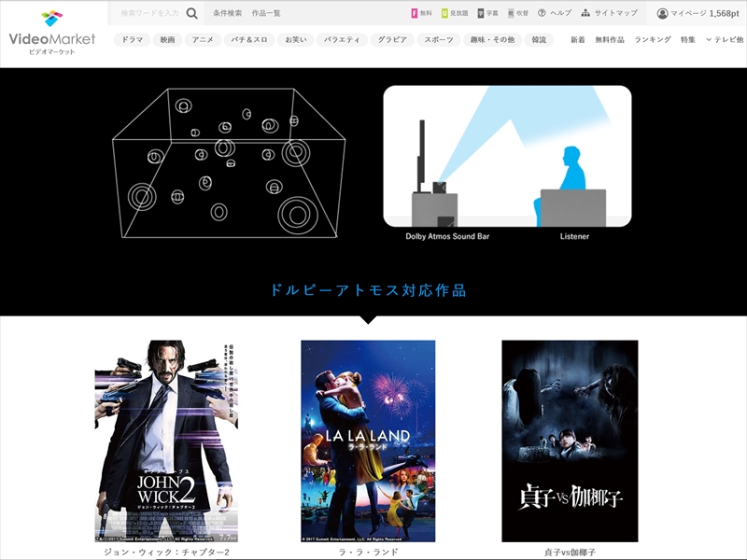Select the スポーツ category tab
Viewport: 747px width, 560px height.
tap(439, 40)
